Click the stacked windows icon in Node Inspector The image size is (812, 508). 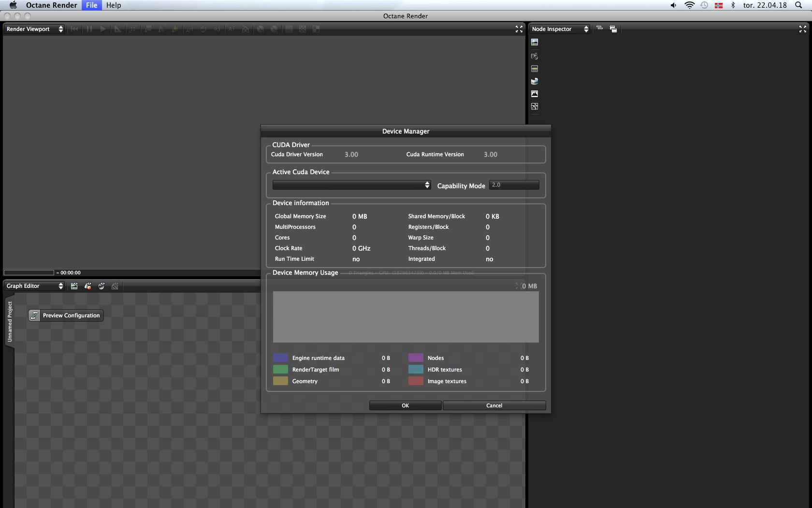(613, 29)
